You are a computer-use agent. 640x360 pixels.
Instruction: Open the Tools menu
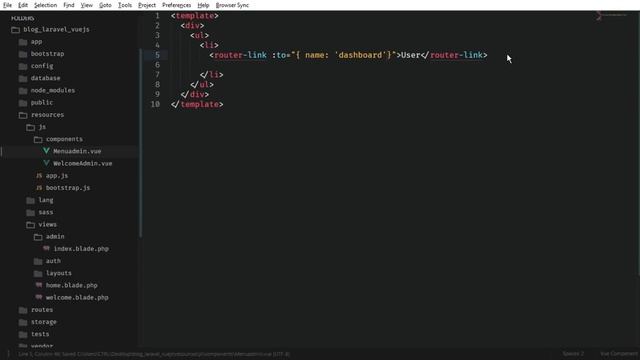[125, 5]
